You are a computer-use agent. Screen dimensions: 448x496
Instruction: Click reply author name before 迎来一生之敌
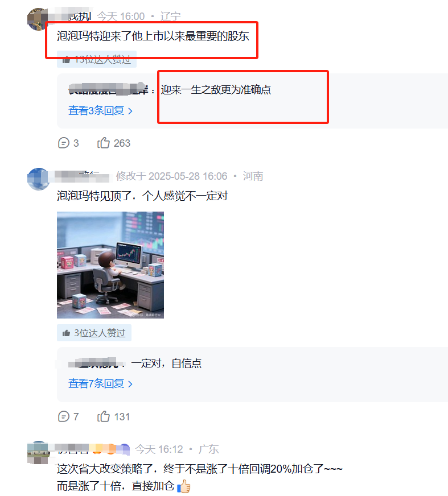coord(108,90)
